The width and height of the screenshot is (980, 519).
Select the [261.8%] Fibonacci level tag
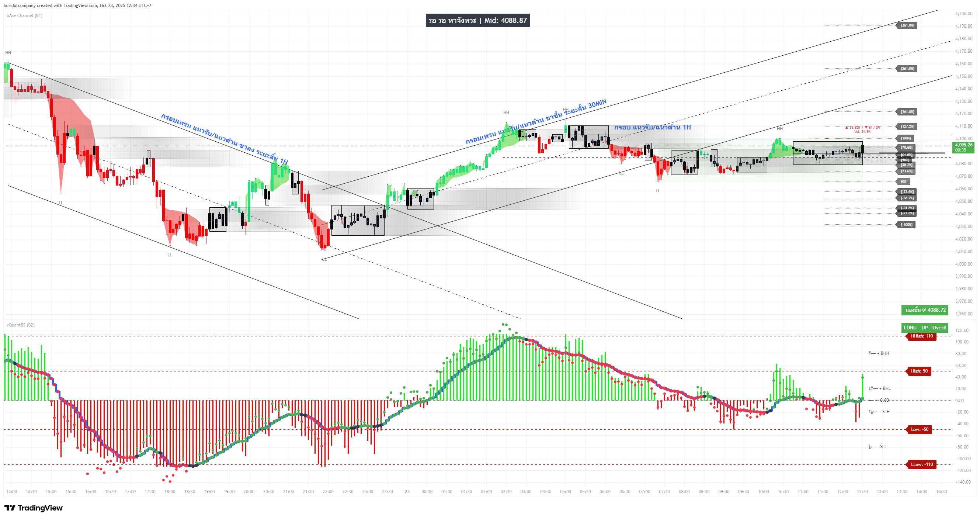pos(907,69)
